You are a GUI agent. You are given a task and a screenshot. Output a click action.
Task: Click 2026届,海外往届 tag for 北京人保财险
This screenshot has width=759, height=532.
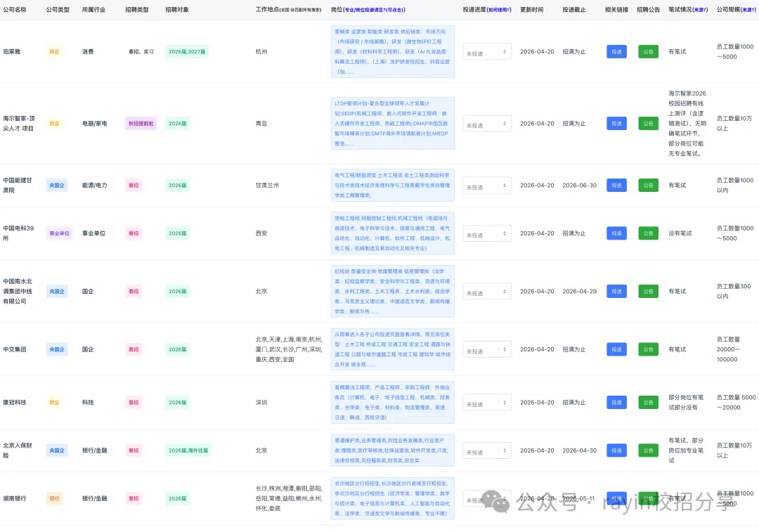click(x=188, y=450)
